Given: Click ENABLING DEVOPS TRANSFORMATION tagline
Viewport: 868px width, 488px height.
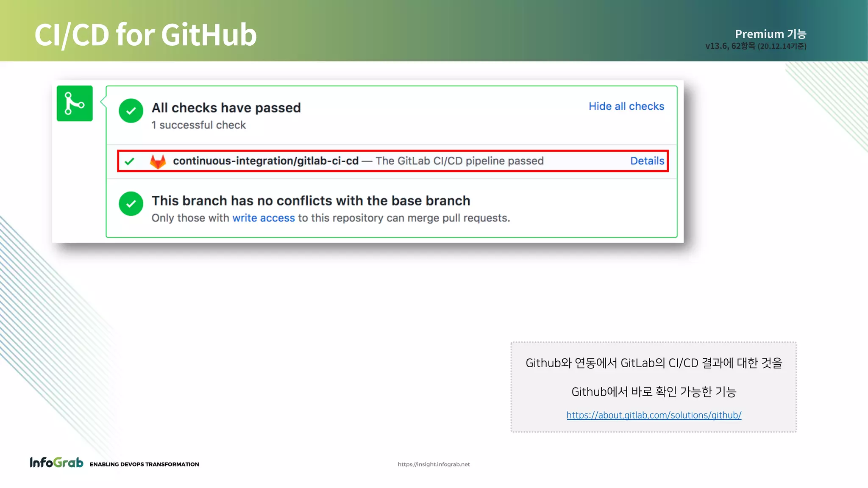Looking at the screenshot, I should pyautogui.click(x=144, y=464).
